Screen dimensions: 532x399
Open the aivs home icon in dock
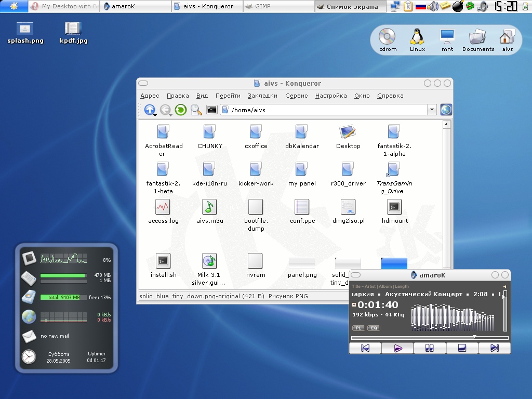(x=507, y=39)
